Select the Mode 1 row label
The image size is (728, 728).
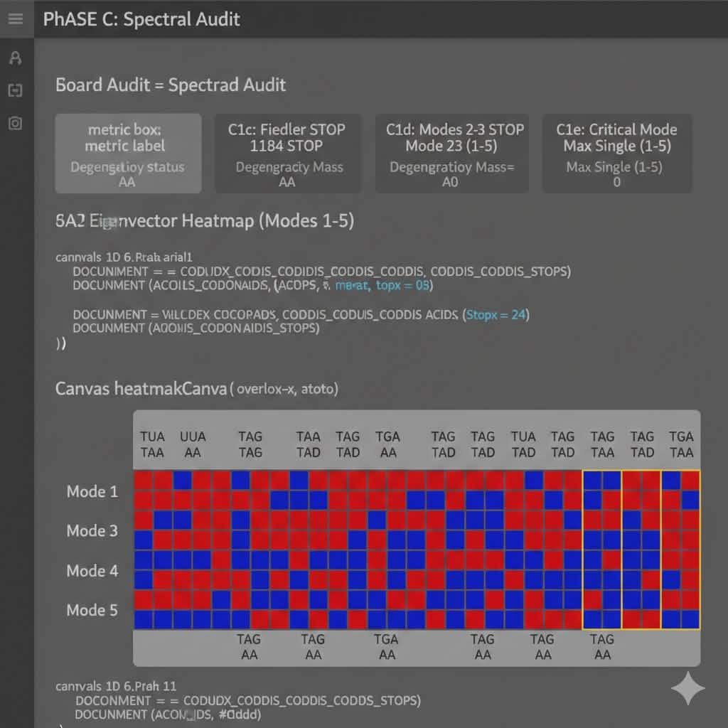(x=92, y=491)
